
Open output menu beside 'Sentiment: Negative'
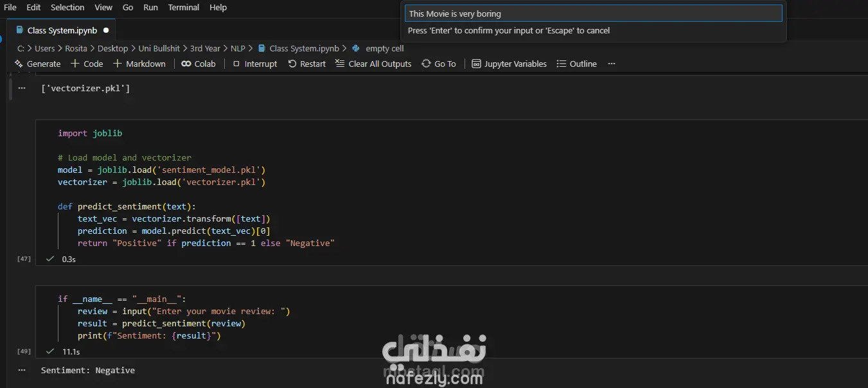[22, 370]
